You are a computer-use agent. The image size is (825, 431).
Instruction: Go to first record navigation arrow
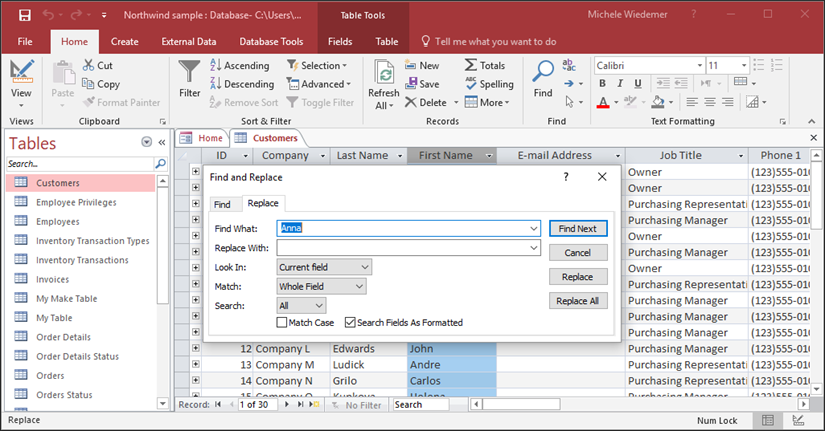218,404
